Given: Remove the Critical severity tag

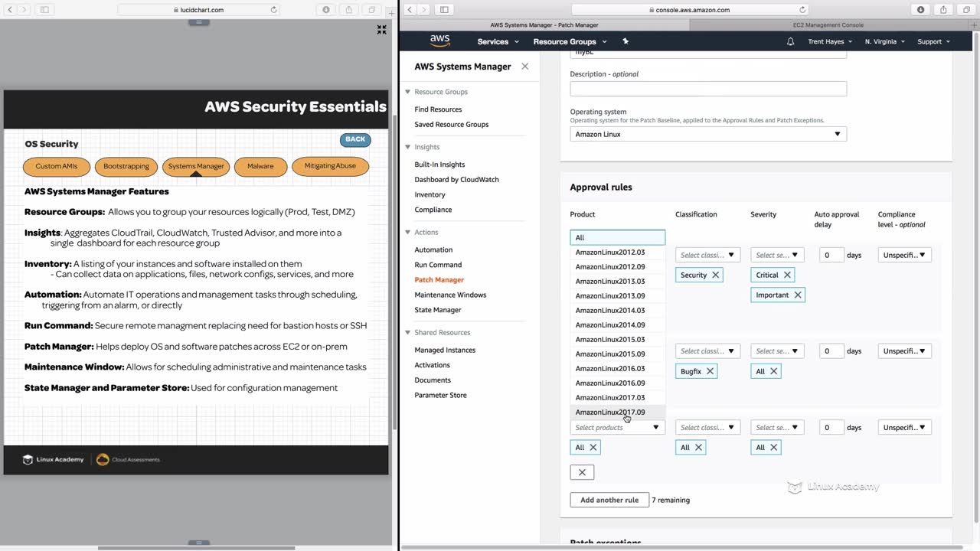Looking at the screenshot, I should pos(787,275).
